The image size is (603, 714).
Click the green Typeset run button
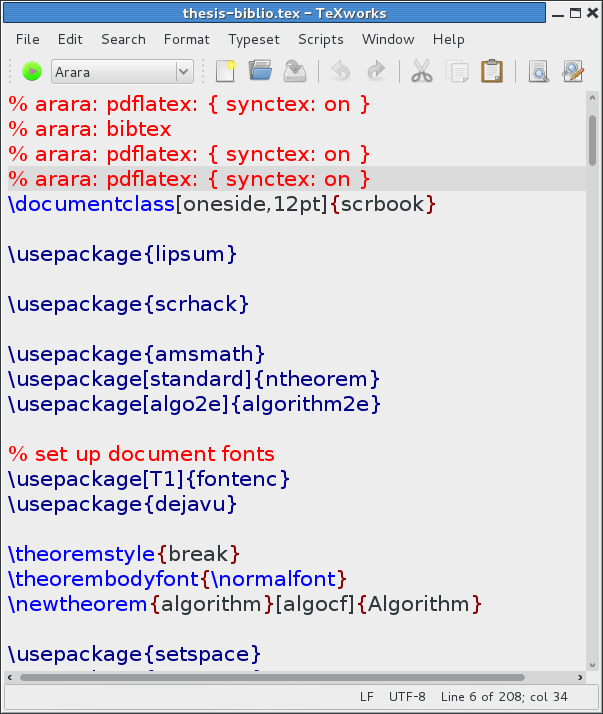pyautogui.click(x=31, y=71)
